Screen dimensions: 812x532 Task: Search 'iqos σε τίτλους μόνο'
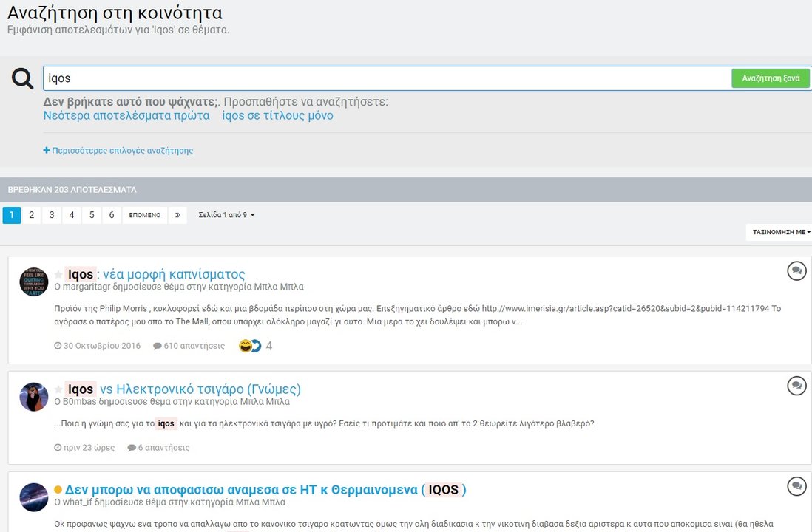click(277, 115)
